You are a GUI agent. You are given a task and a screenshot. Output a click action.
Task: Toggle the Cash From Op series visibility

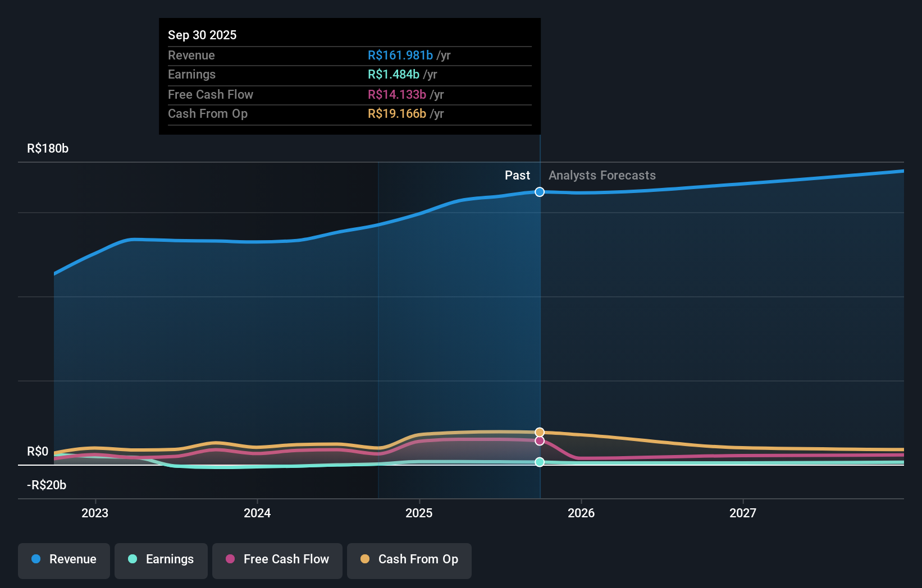click(409, 560)
